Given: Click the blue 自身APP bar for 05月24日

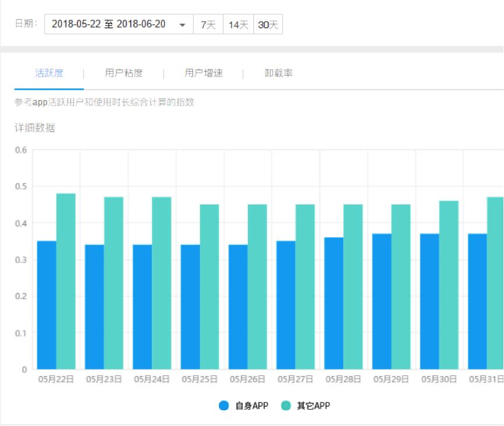Looking at the screenshot, I should [143, 307].
